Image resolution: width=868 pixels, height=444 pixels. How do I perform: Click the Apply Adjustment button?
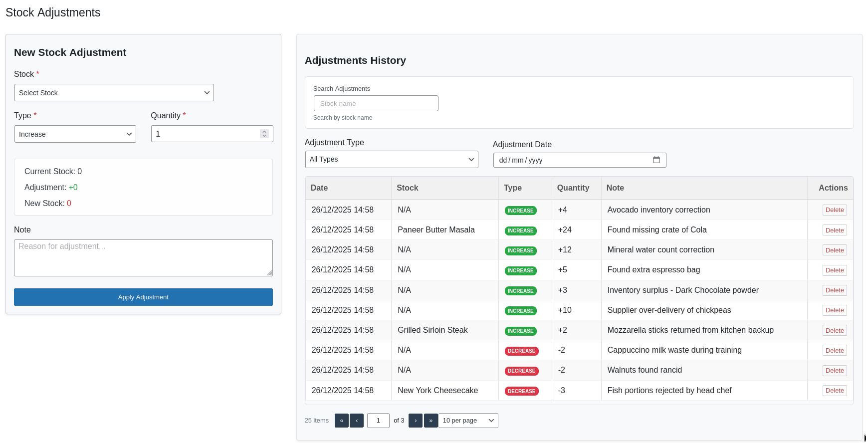[143, 297]
